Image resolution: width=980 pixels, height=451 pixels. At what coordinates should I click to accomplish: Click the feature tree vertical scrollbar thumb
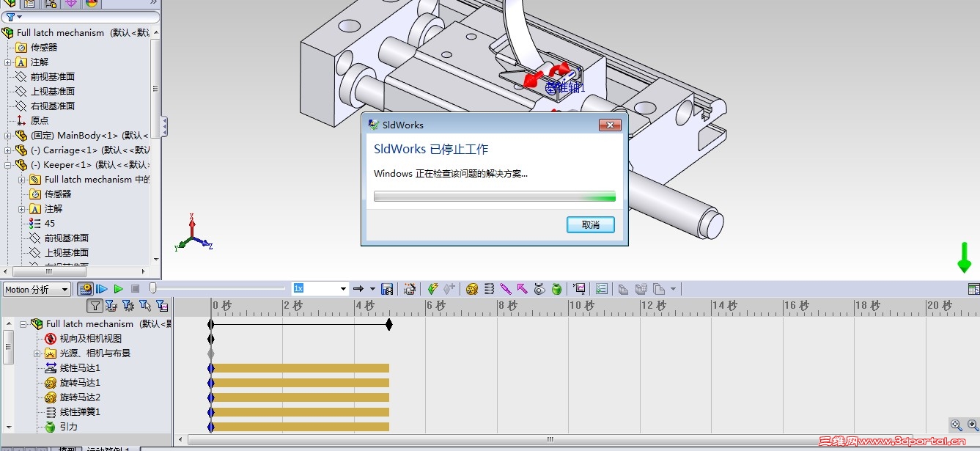click(x=155, y=88)
